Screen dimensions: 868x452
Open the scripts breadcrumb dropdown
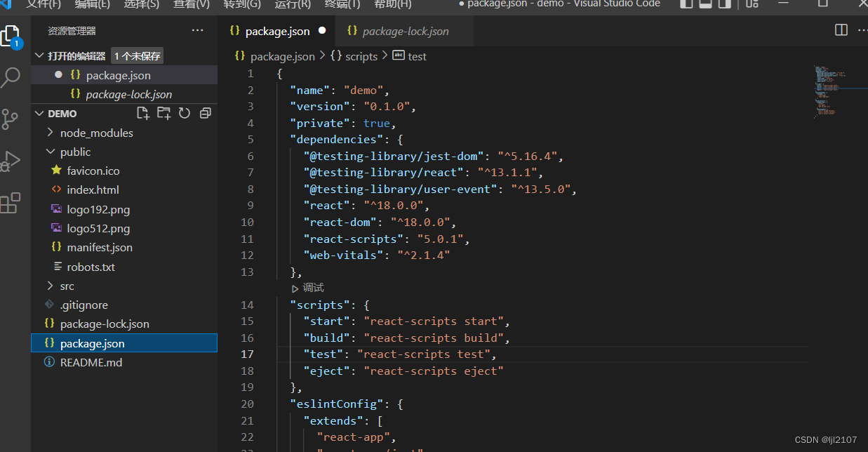point(354,56)
